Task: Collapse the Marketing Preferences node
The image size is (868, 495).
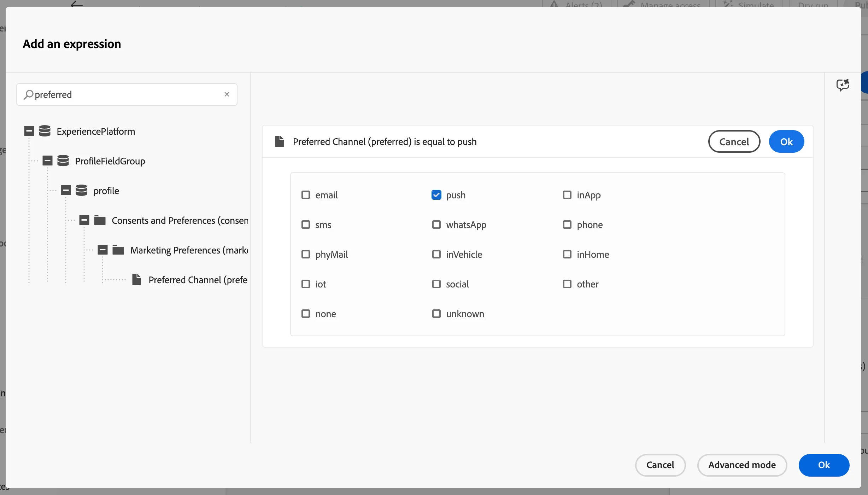Action: (x=102, y=250)
